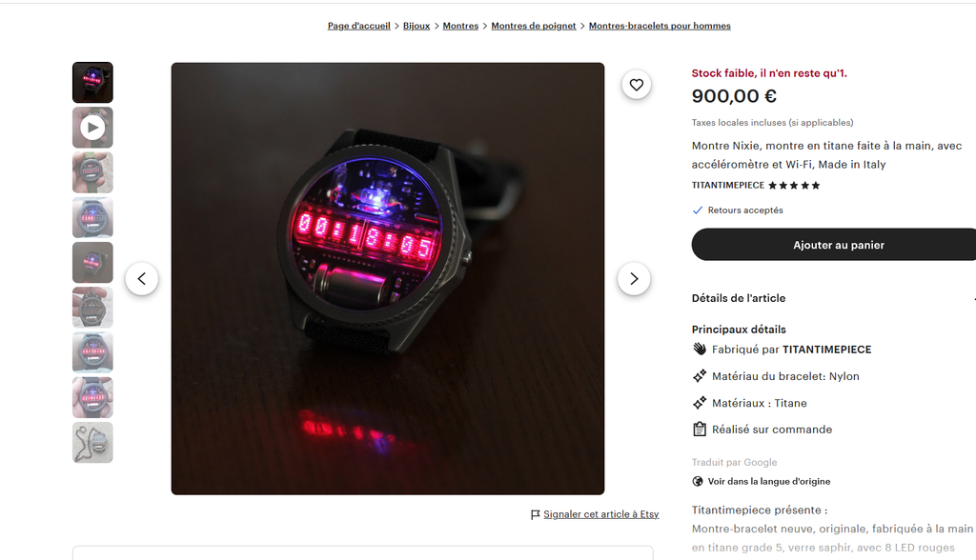Select last thumbnail showing pocket watch chain

pos(92,443)
